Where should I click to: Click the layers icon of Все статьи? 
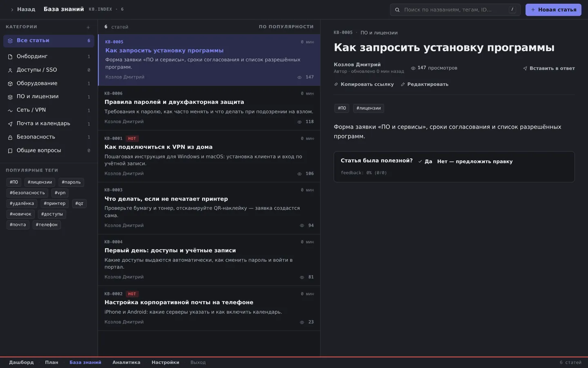pos(10,41)
